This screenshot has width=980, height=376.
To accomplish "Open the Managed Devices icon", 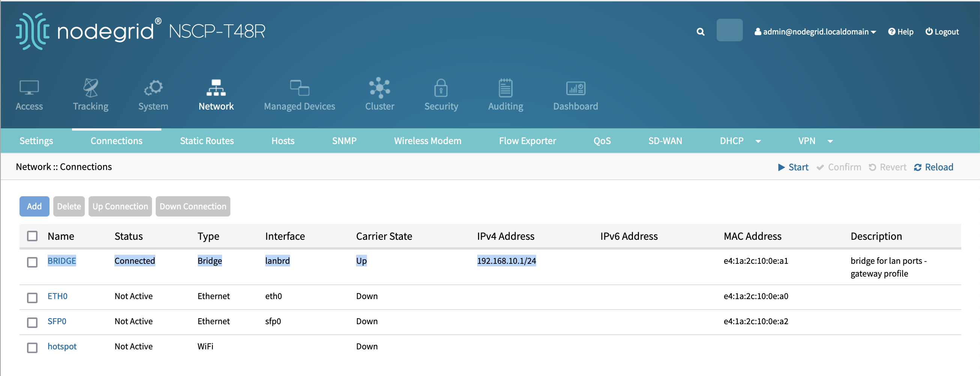I will [x=299, y=88].
